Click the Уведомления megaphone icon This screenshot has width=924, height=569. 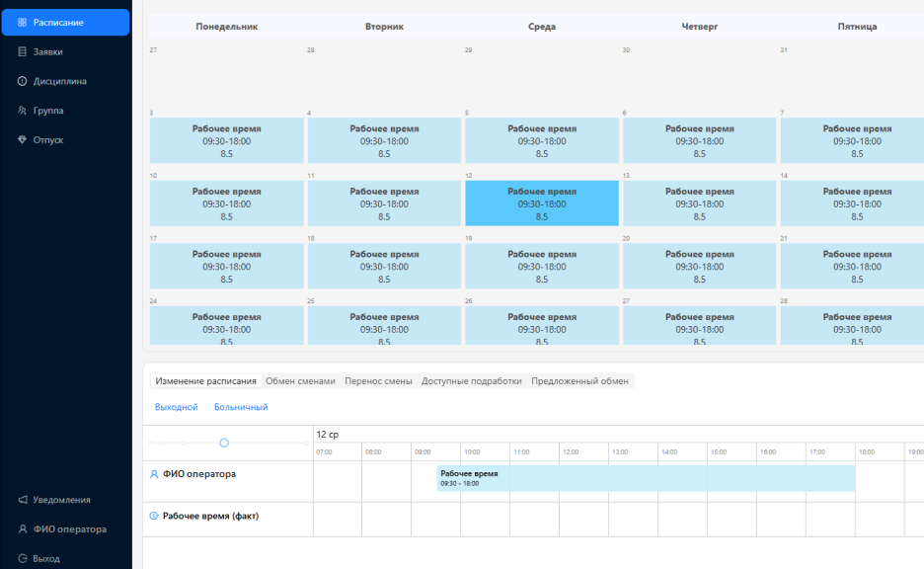(23, 500)
